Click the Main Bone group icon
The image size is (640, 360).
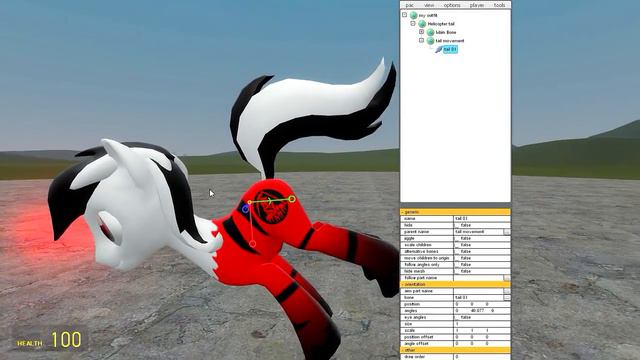(430, 32)
